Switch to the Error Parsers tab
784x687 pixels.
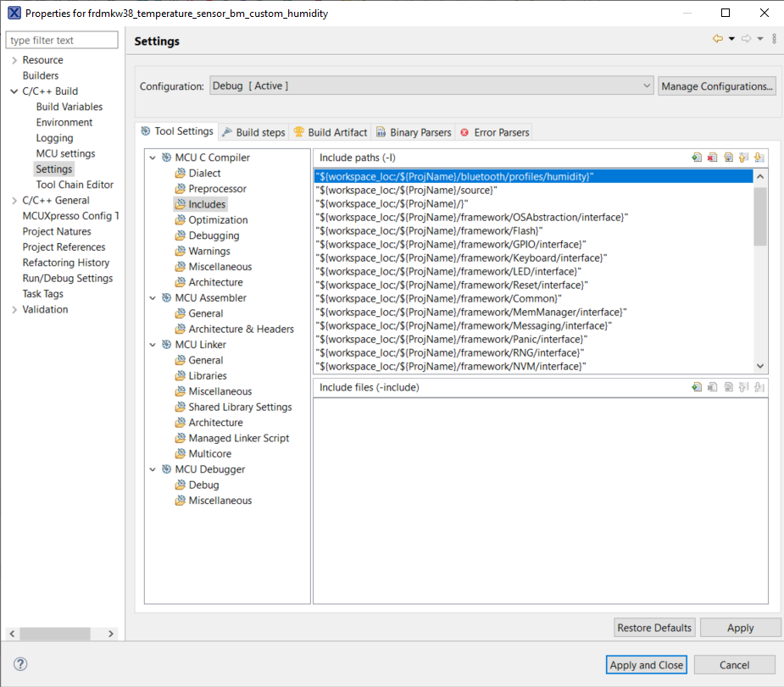(498, 131)
